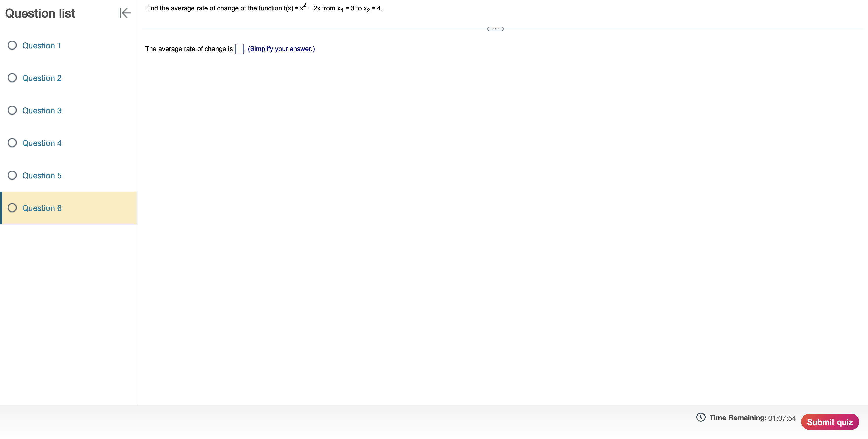This screenshot has width=868, height=439.
Task: Collapse the question list panel
Action: 125,13
